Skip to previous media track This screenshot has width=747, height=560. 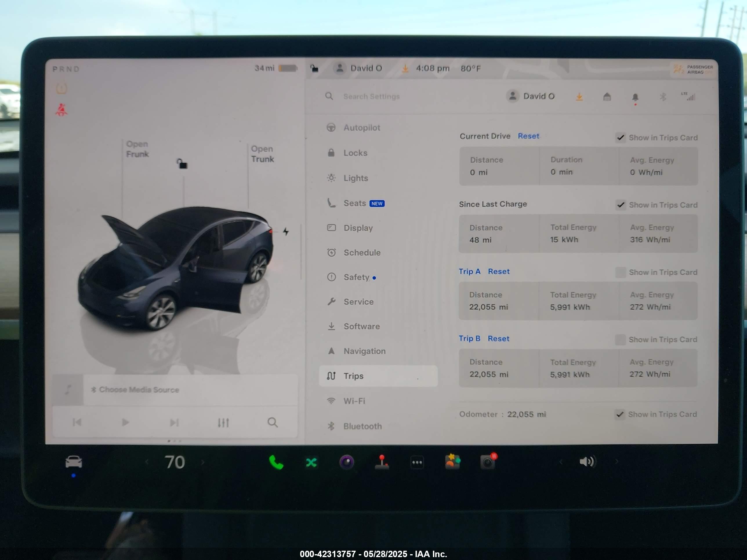77,422
